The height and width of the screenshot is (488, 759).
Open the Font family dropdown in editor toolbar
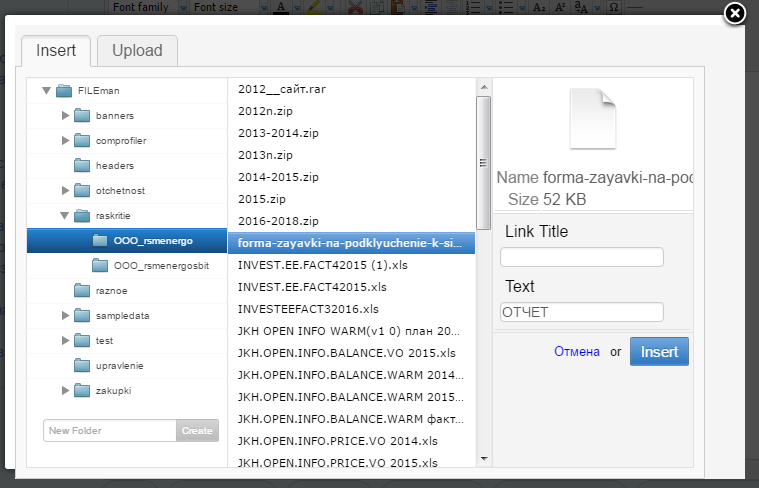(x=149, y=7)
